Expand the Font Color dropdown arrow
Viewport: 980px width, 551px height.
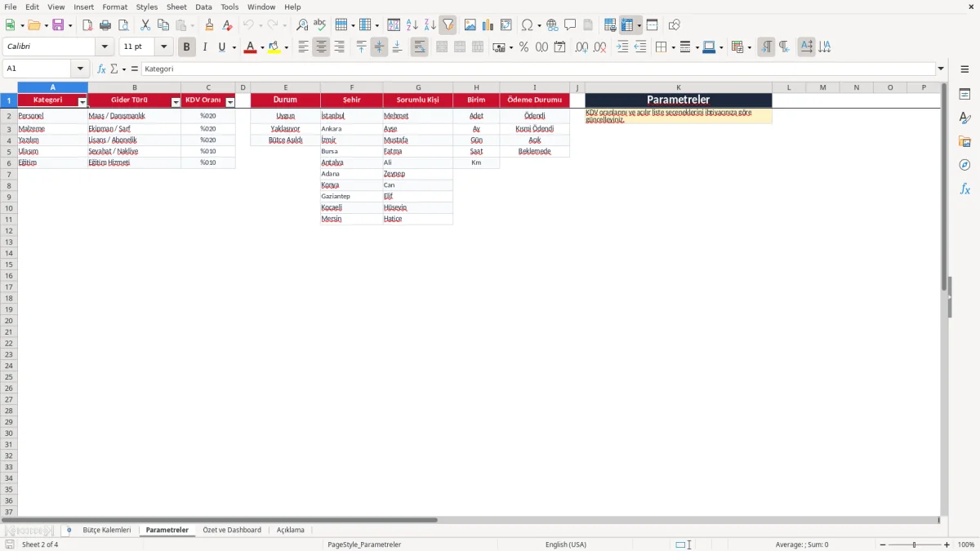(261, 47)
